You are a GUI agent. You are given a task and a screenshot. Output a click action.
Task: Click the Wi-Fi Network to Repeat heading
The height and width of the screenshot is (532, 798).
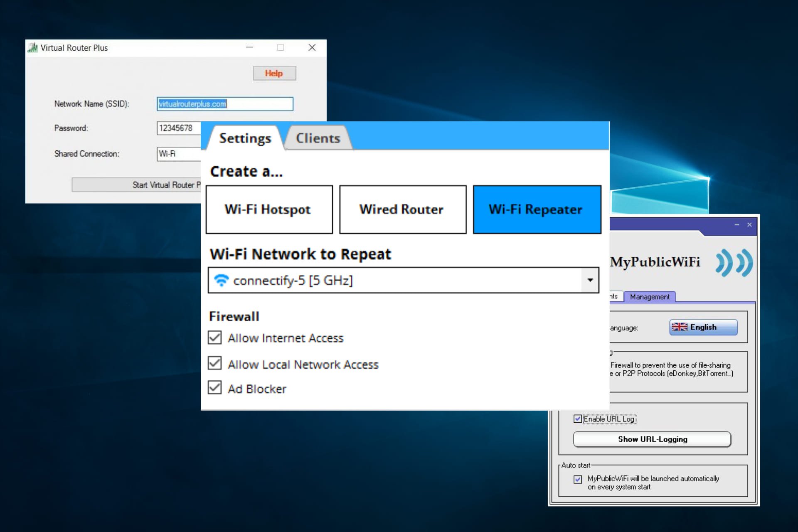pos(300,254)
